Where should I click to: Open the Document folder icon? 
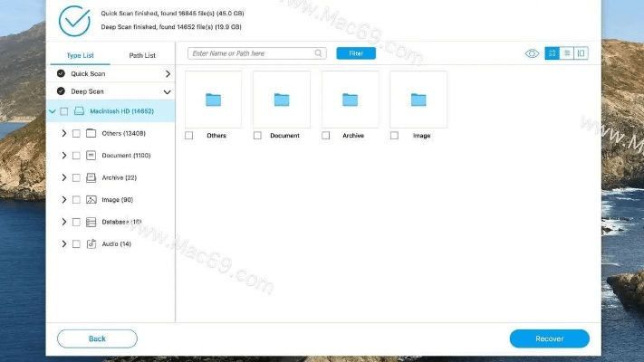pyautogui.click(x=282, y=100)
